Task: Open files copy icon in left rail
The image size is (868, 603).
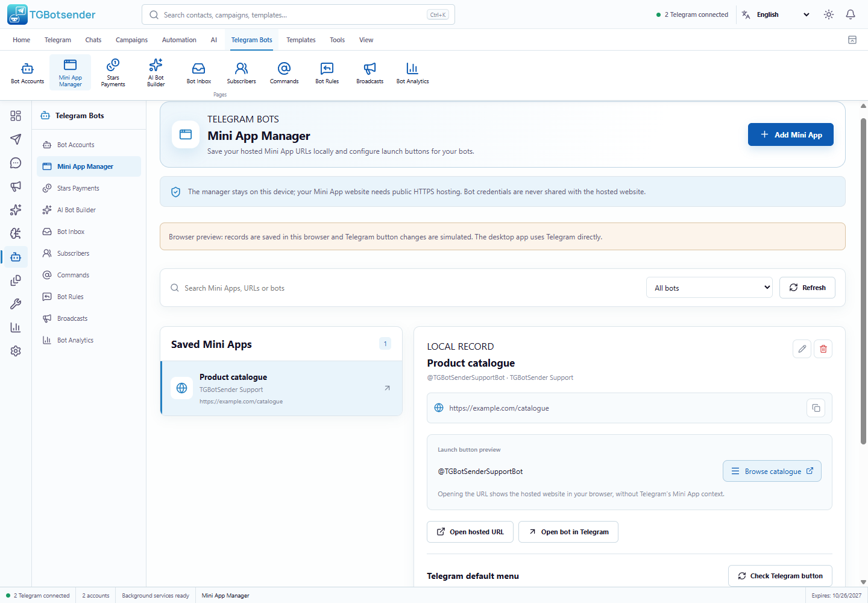Action: 16,280
